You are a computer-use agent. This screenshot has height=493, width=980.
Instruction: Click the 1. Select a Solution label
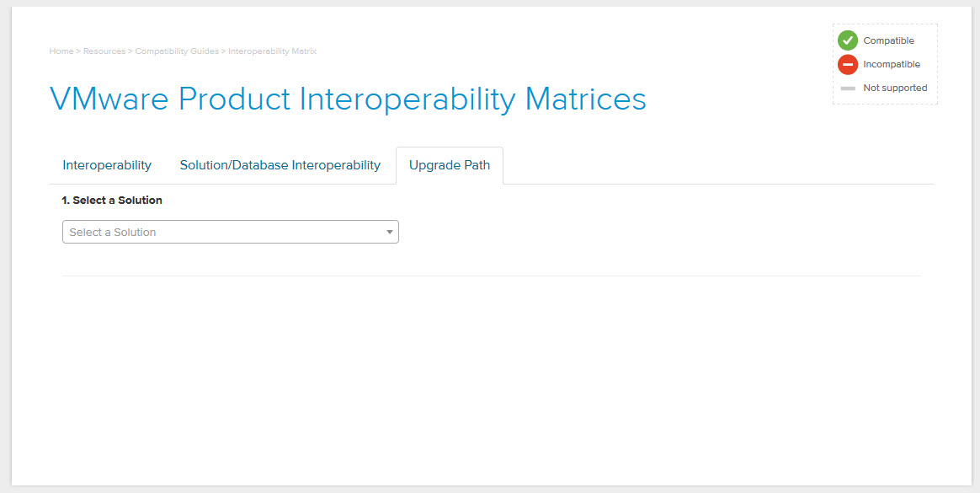pyautogui.click(x=112, y=201)
